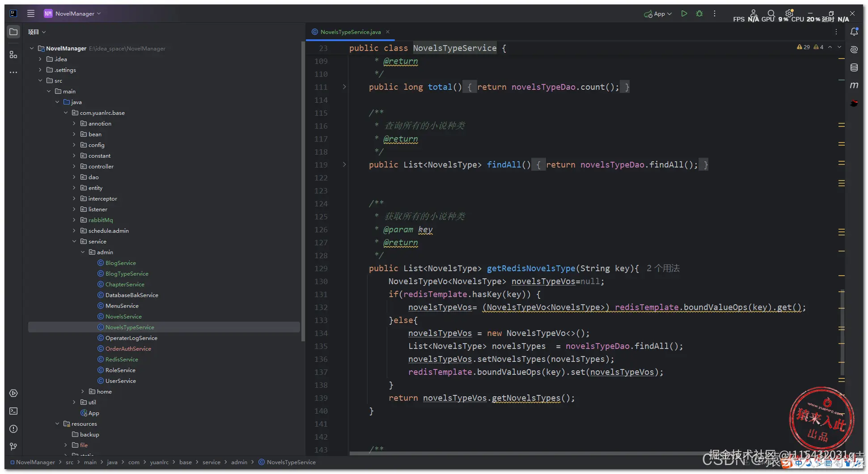
Task: Click the project panel vertical scrollbar
Action: [x=303, y=192]
